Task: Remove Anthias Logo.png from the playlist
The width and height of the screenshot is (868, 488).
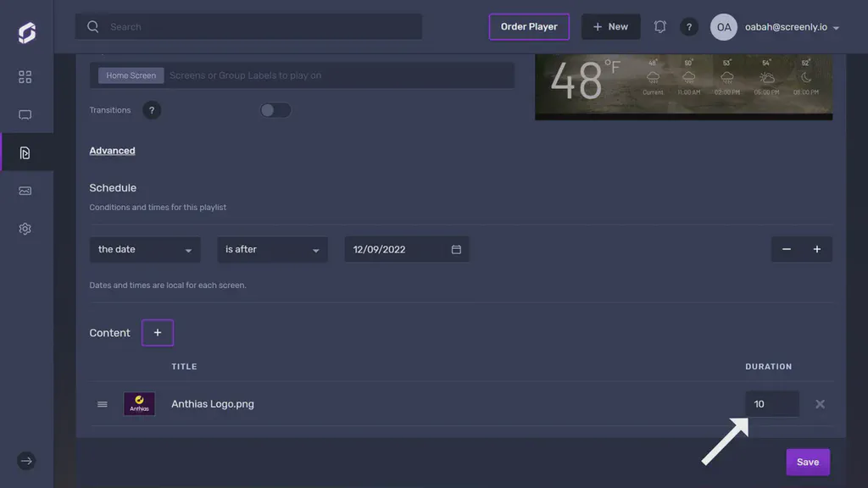Action: coord(820,404)
